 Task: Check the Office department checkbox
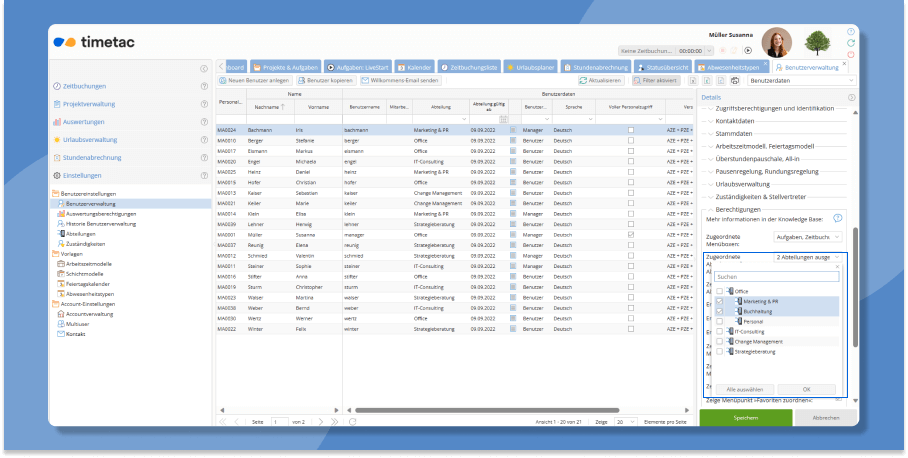719,291
